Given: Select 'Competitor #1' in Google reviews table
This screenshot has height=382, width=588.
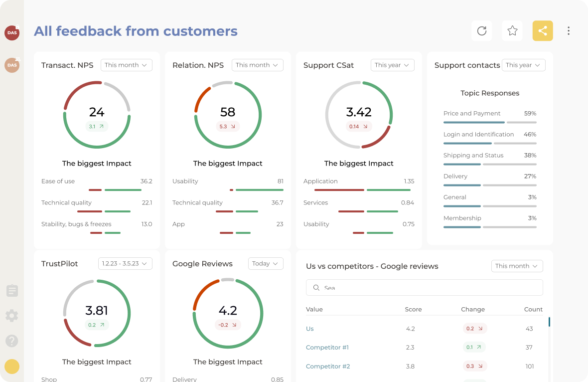Looking at the screenshot, I should 327,347.
